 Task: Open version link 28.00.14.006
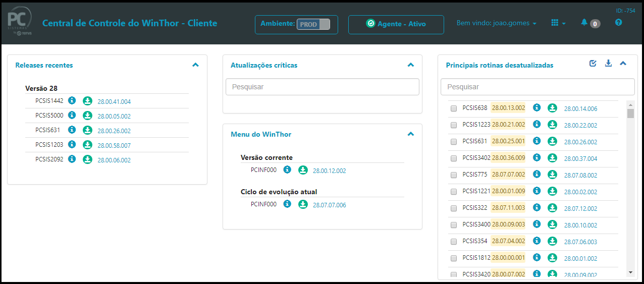[x=580, y=109]
